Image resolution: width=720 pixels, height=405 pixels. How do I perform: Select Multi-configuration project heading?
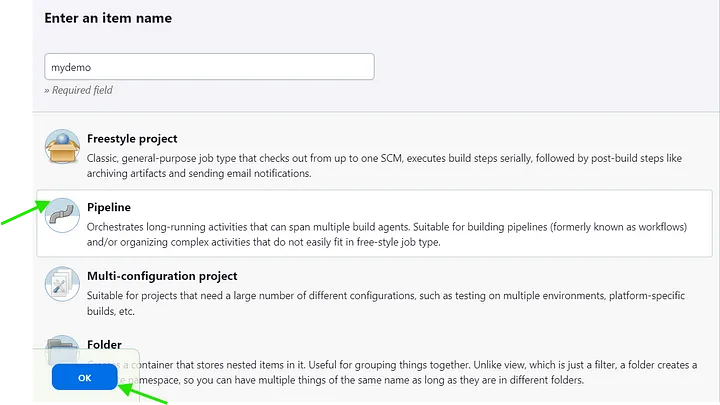coord(162,276)
